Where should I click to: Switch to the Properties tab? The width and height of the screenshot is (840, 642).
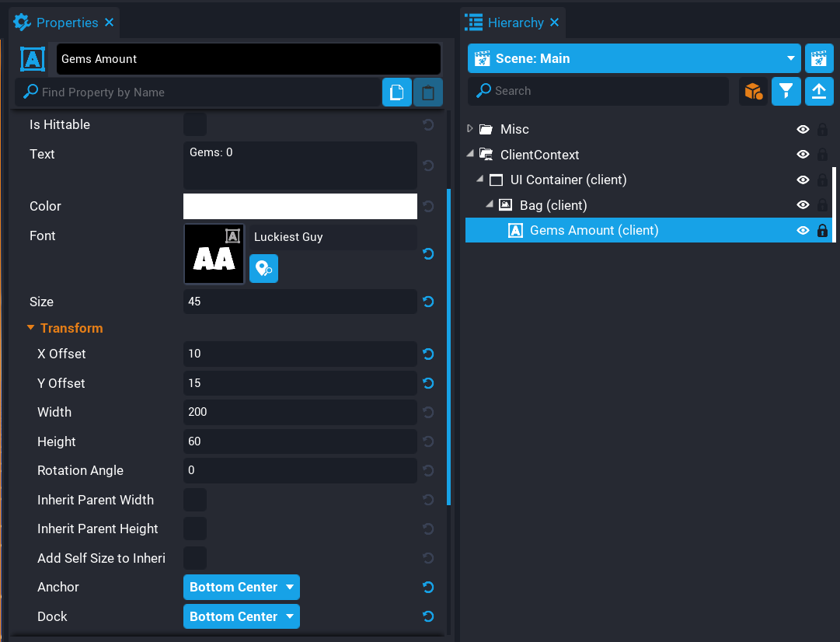click(x=66, y=23)
